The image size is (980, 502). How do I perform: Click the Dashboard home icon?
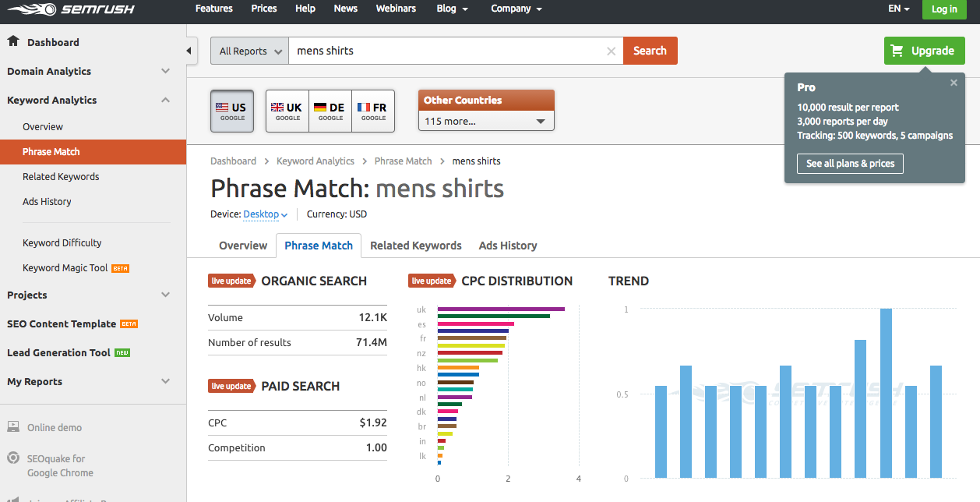[x=13, y=41]
